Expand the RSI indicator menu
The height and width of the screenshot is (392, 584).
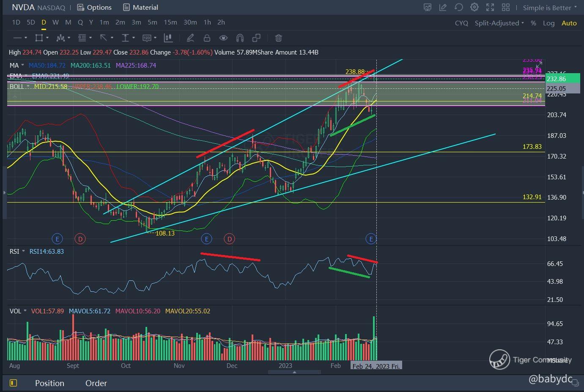point(23,251)
